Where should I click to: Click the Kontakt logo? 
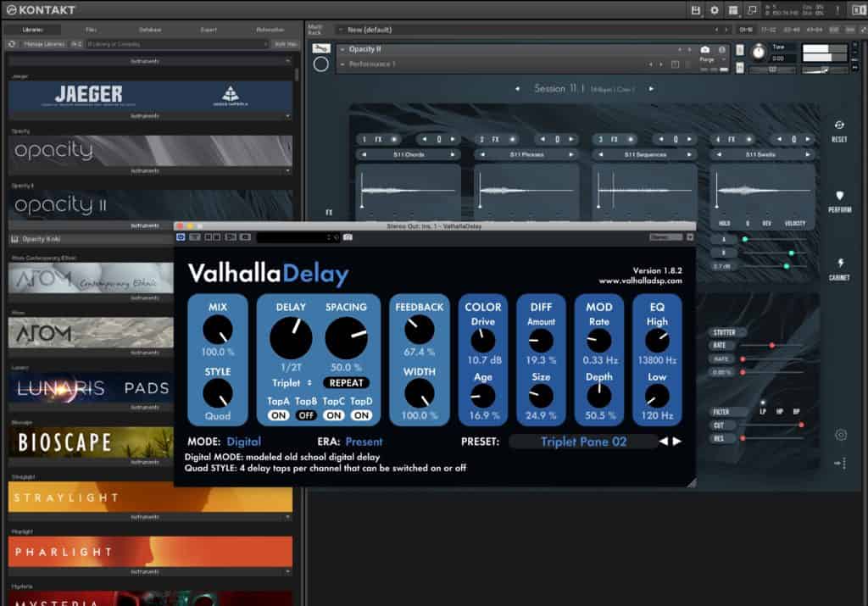point(41,10)
